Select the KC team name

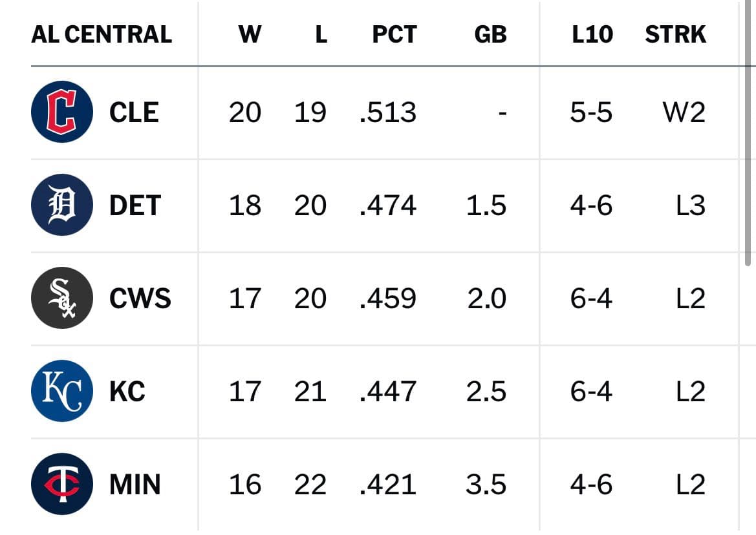tap(127, 392)
